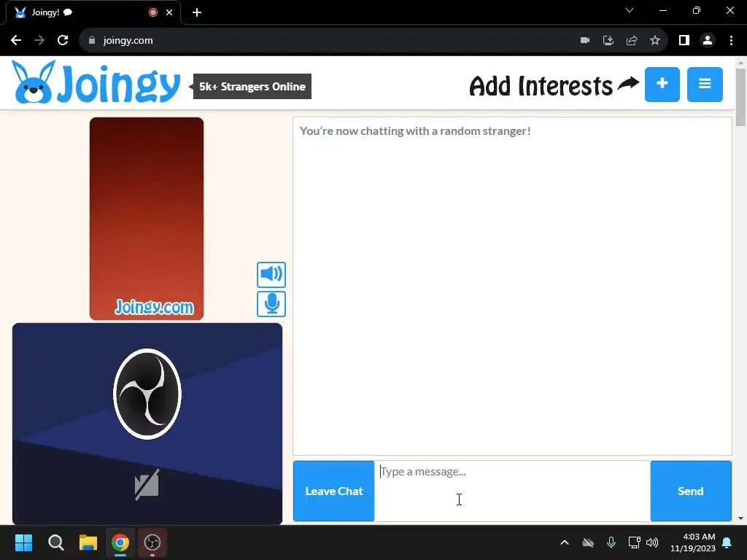
Task: Click the page vertical scrollbar thumb
Action: 740,97
